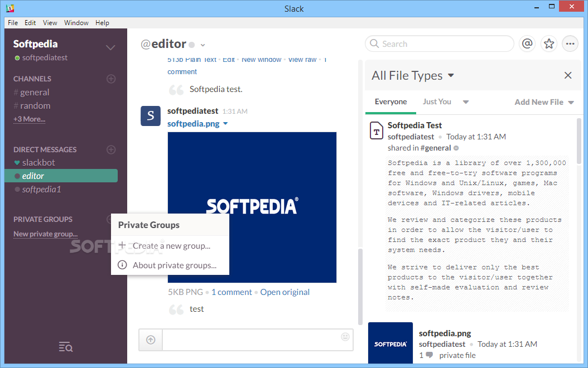Select About private groups menu entry
This screenshot has width=588, height=368.
click(x=170, y=265)
